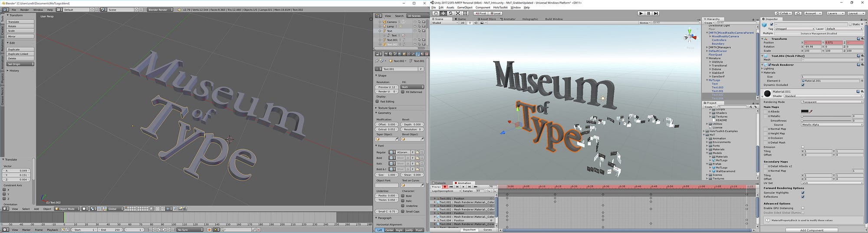Click the Add keyframe icon in Animation window
This screenshot has width=868, height=233.
pyautogui.click(x=488, y=191)
